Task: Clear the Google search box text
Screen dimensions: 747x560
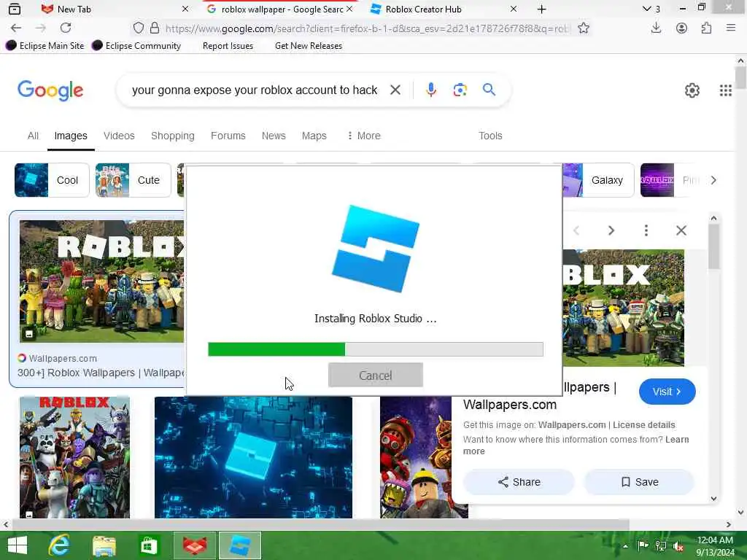Action: click(395, 90)
